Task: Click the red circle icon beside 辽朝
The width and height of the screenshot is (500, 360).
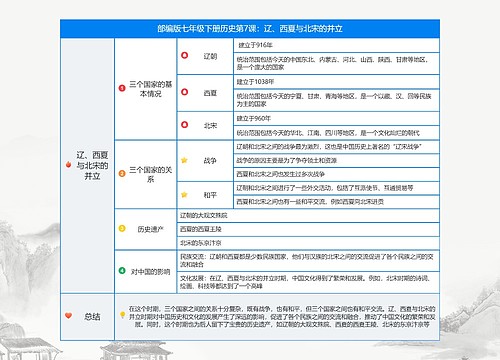Action: coord(184,55)
